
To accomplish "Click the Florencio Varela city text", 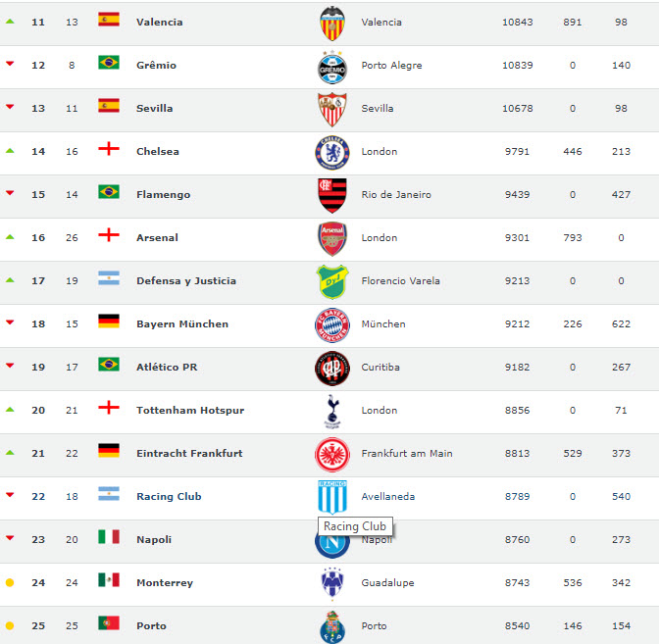I will pos(400,281).
